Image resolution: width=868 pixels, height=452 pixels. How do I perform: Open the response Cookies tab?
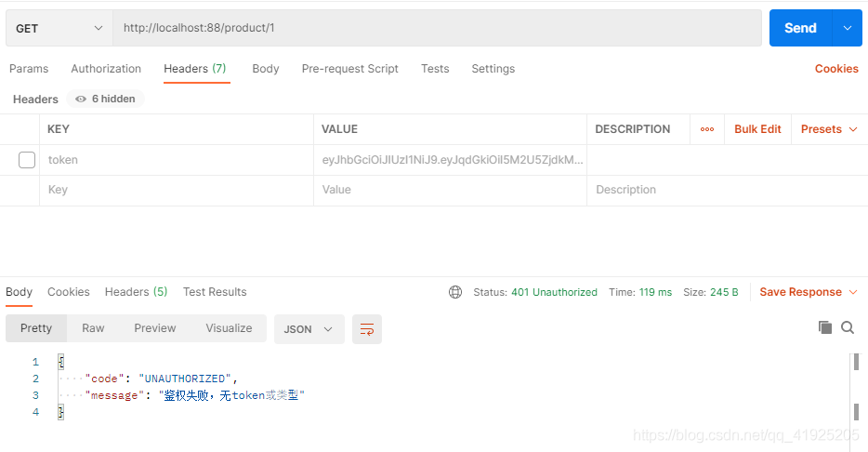(69, 292)
